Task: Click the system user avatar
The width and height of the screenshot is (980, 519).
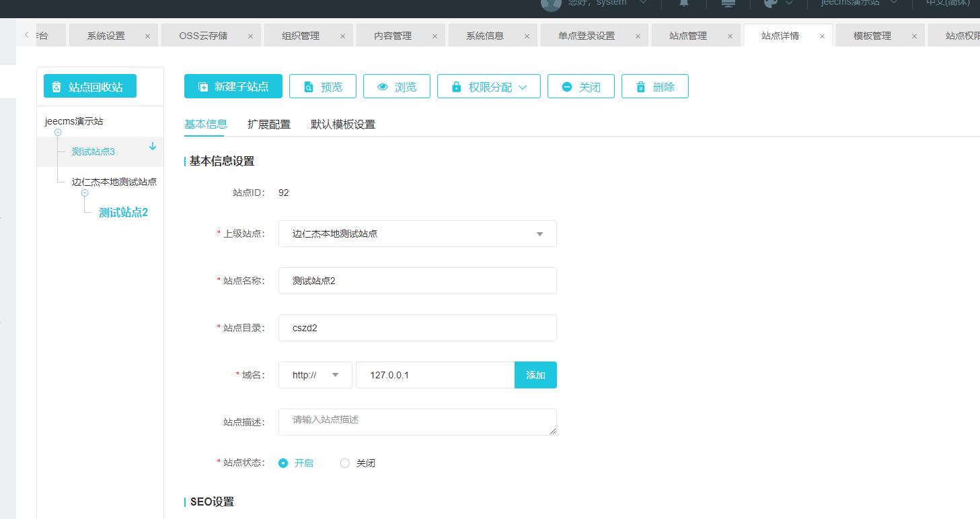Action: (551, 4)
